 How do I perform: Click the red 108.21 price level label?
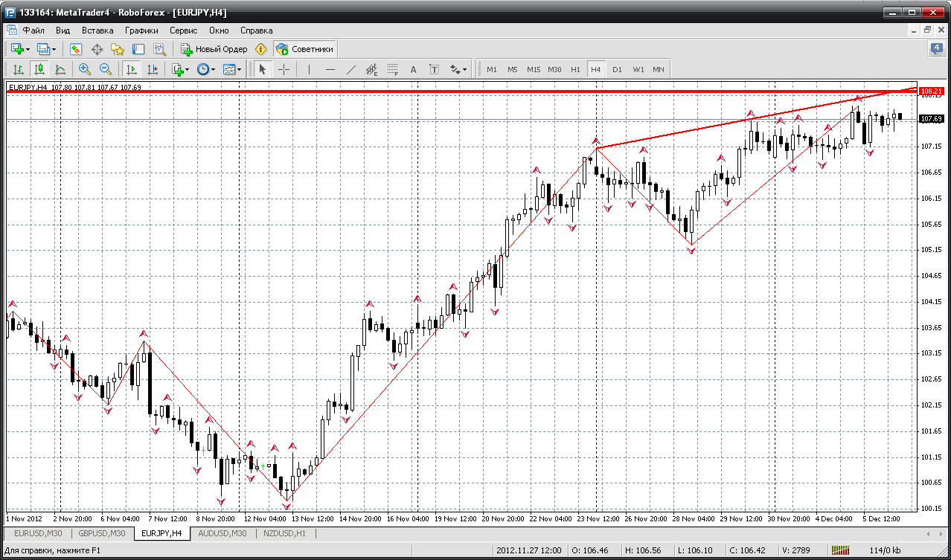pyautogui.click(x=931, y=91)
